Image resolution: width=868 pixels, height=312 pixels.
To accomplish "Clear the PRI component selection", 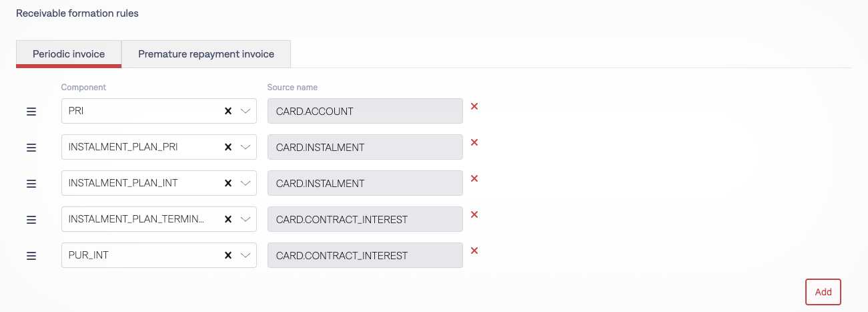I will click(228, 112).
